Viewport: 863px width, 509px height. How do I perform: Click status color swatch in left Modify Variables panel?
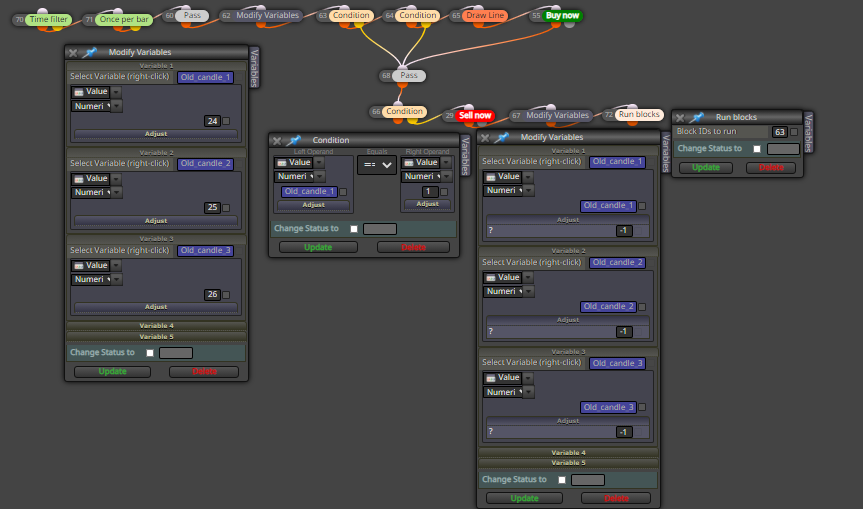(x=176, y=353)
